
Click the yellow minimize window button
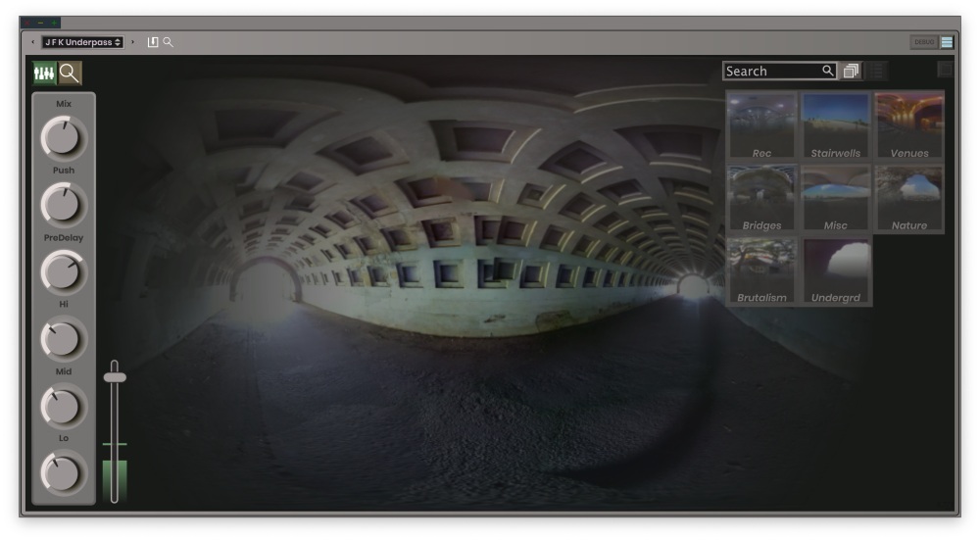[40, 24]
